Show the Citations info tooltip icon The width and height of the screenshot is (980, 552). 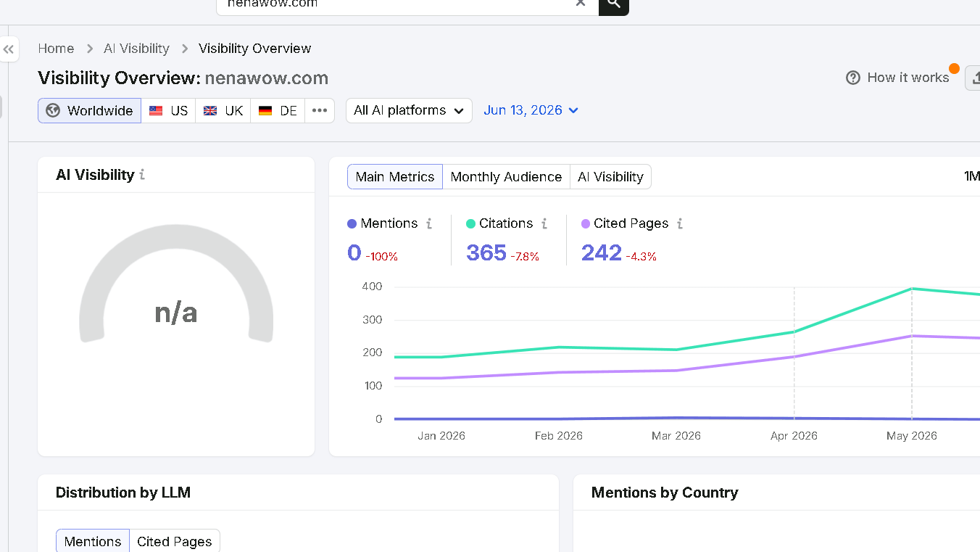click(544, 223)
